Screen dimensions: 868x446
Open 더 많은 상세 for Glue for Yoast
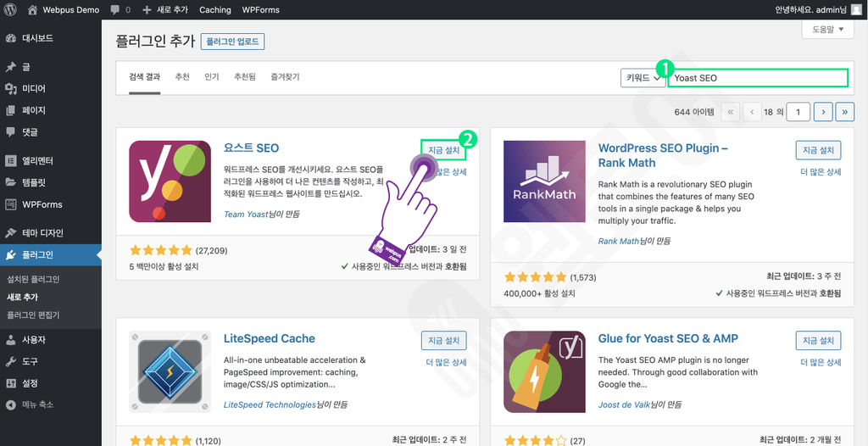click(821, 362)
